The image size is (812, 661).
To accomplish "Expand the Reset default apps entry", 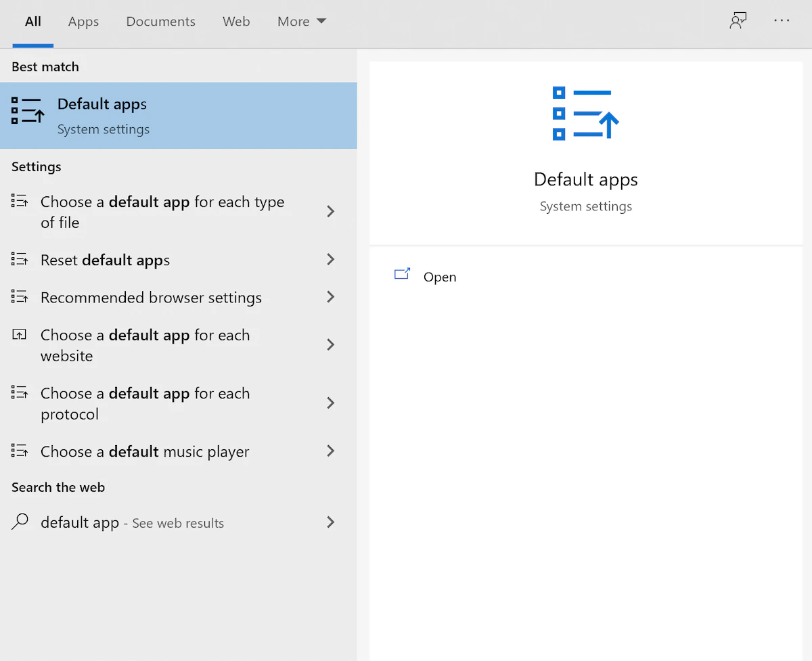I will (331, 259).
